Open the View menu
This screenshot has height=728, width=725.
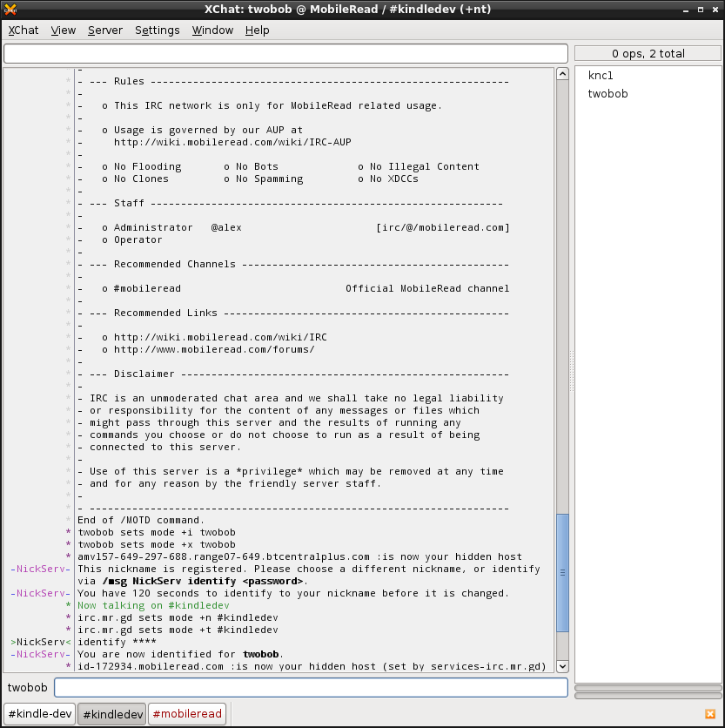tap(64, 30)
